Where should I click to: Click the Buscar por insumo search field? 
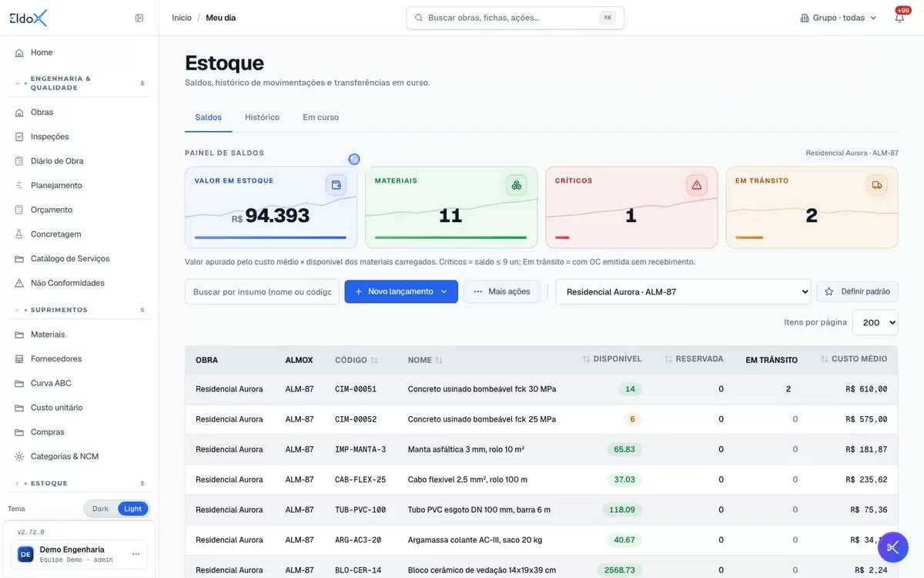tap(262, 292)
